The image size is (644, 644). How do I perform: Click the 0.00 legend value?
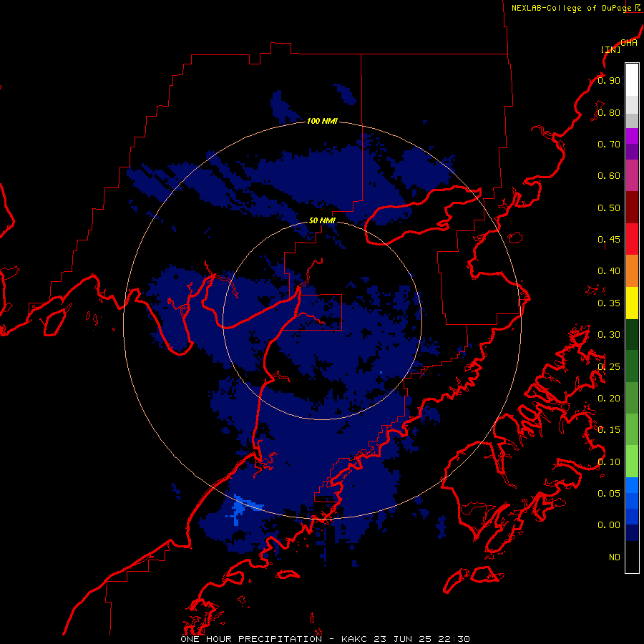coord(609,525)
